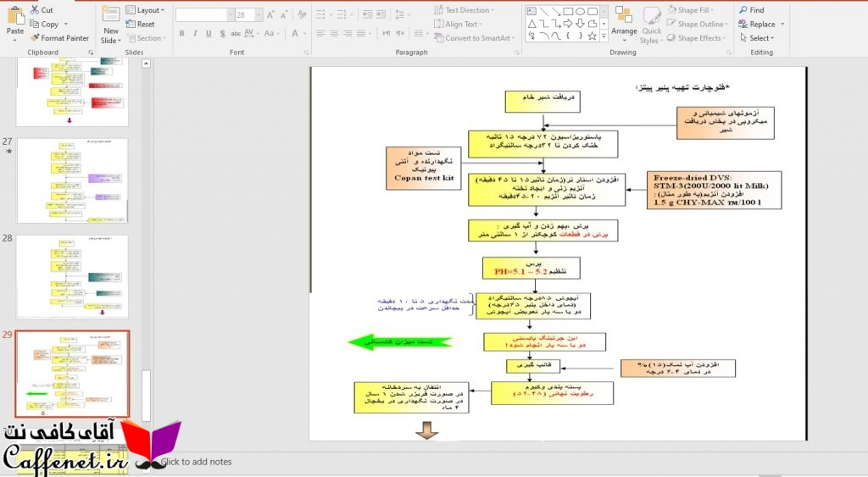
Task: Toggle Strikethrough formatting
Action: (236, 34)
